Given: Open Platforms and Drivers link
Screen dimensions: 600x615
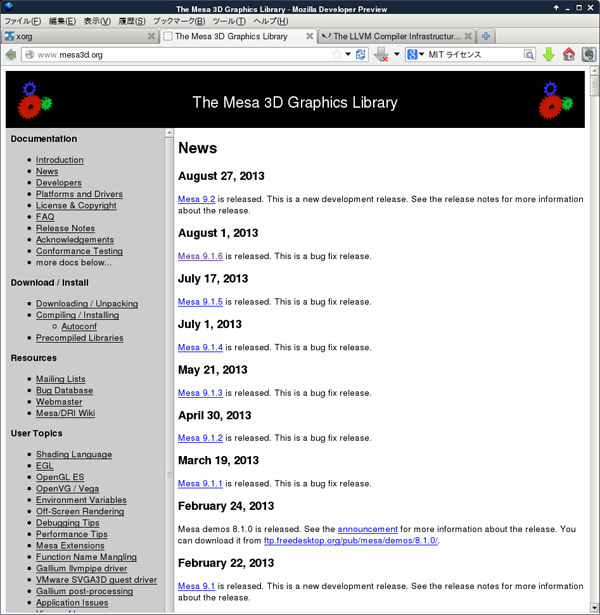Looking at the screenshot, I should pos(79,194).
